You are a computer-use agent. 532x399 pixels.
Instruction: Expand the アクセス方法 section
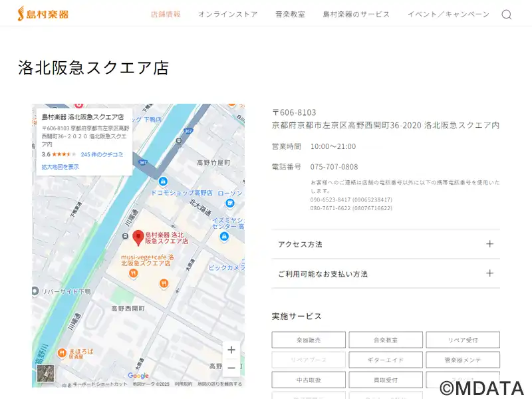coord(386,244)
